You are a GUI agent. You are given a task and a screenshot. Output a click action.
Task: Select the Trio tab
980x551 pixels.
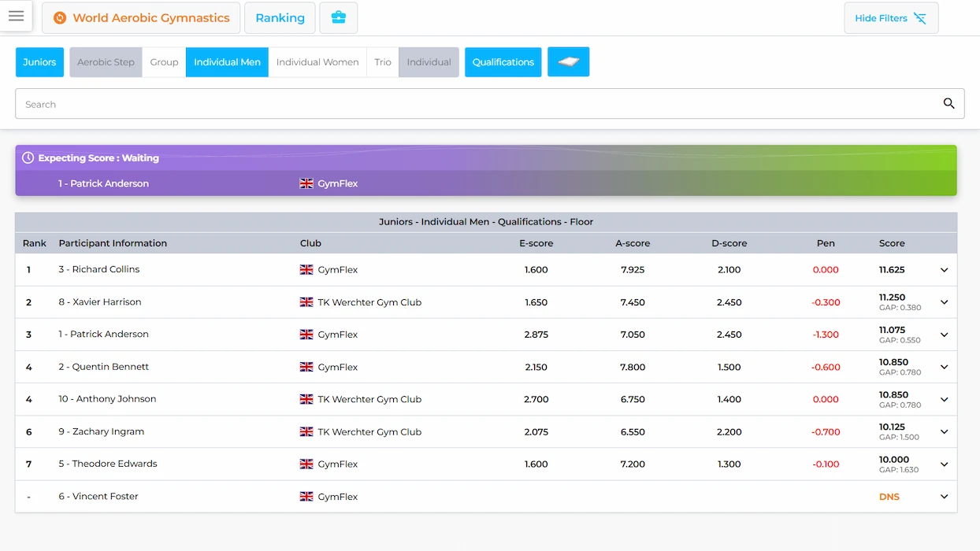pyautogui.click(x=383, y=62)
